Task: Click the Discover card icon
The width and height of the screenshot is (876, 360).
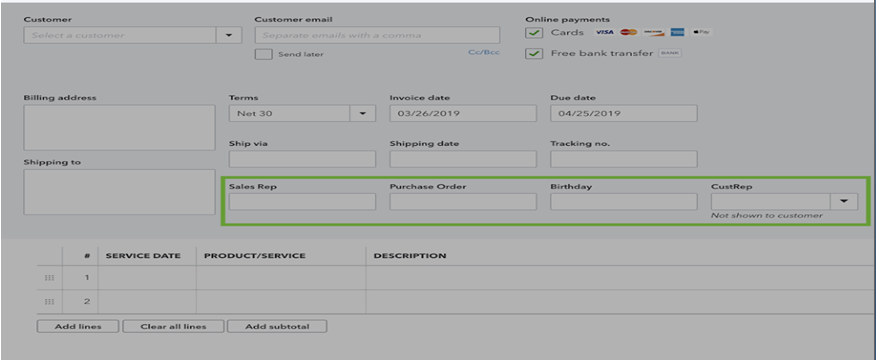Action: pyautogui.click(x=653, y=32)
